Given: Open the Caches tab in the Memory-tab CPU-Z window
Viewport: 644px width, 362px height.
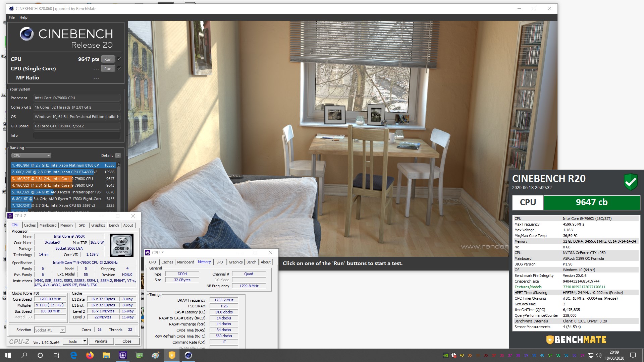Looking at the screenshot, I should (x=167, y=262).
